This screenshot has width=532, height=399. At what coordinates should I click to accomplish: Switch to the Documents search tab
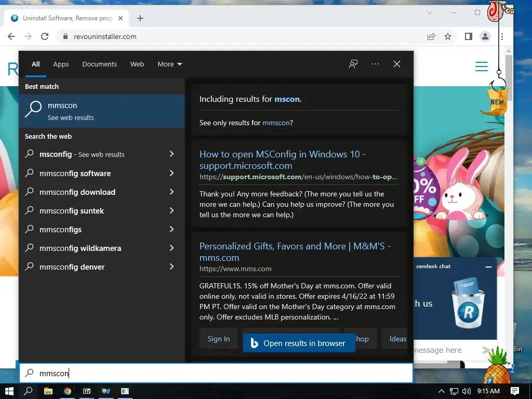[99, 64]
